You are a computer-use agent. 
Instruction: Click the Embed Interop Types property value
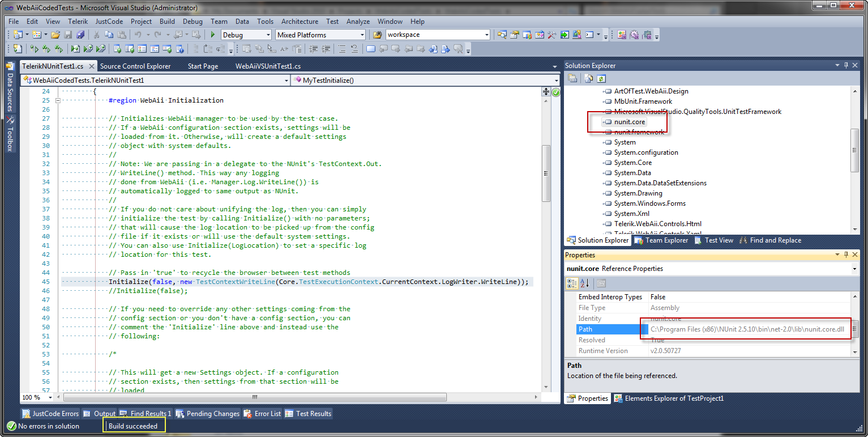(750, 297)
